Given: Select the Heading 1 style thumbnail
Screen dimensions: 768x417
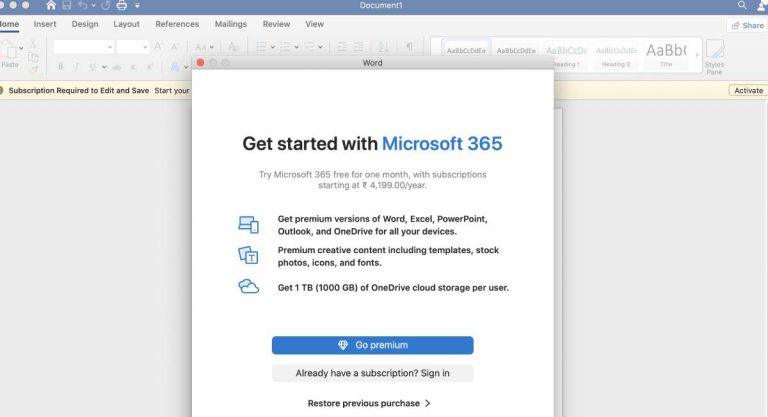Looking at the screenshot, I should tap(566, 55).
